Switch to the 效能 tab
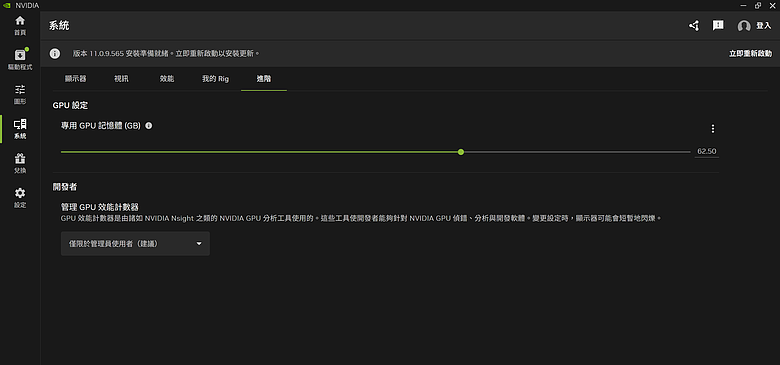This screenshot has width=780, height=365. [x=167, y=79]
